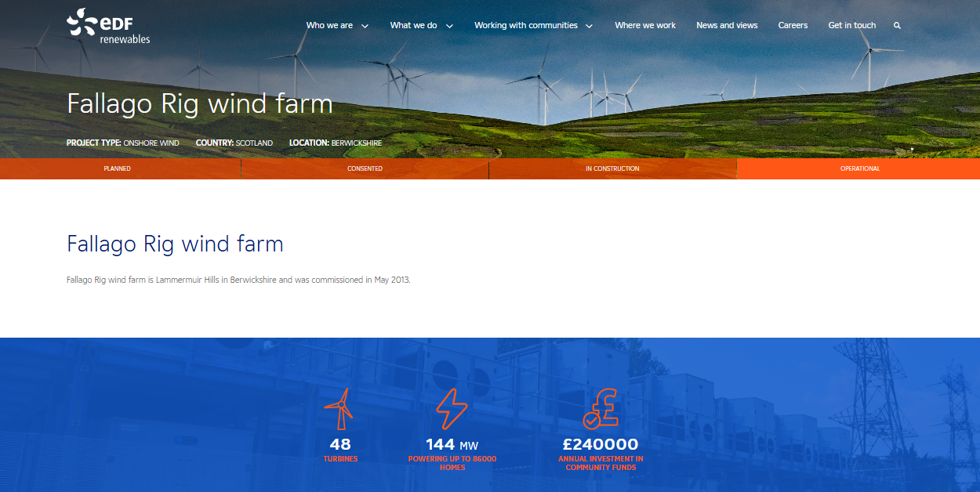
Task: Click the EDF renewables logo
Action: (x=107, y=24)
